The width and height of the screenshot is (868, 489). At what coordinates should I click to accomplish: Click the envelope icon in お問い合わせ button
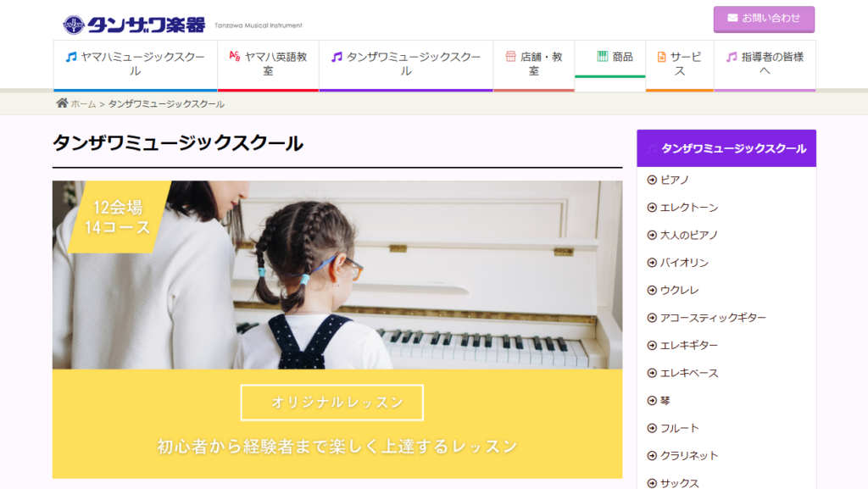(x=734, y=18)
